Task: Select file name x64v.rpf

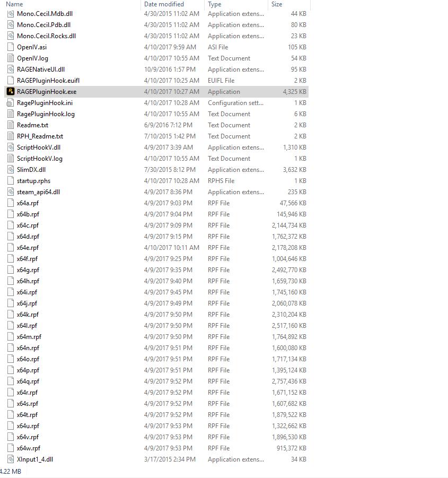Action: (28, 437)
